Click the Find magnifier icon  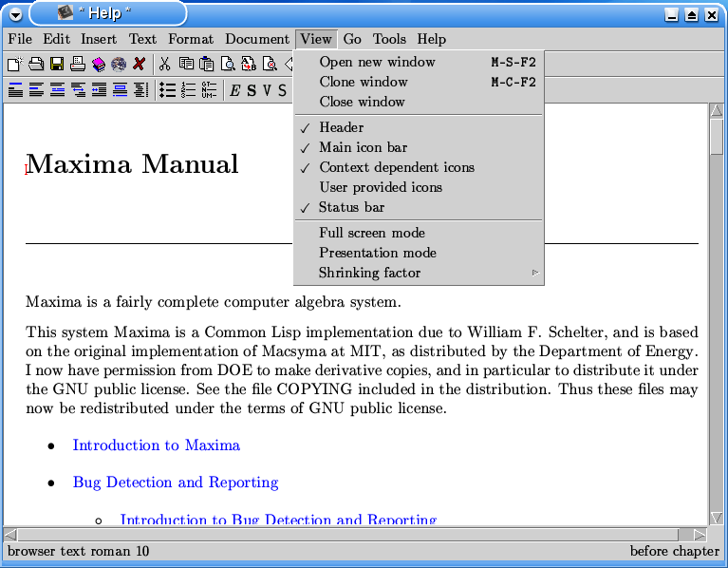[228, 64]
